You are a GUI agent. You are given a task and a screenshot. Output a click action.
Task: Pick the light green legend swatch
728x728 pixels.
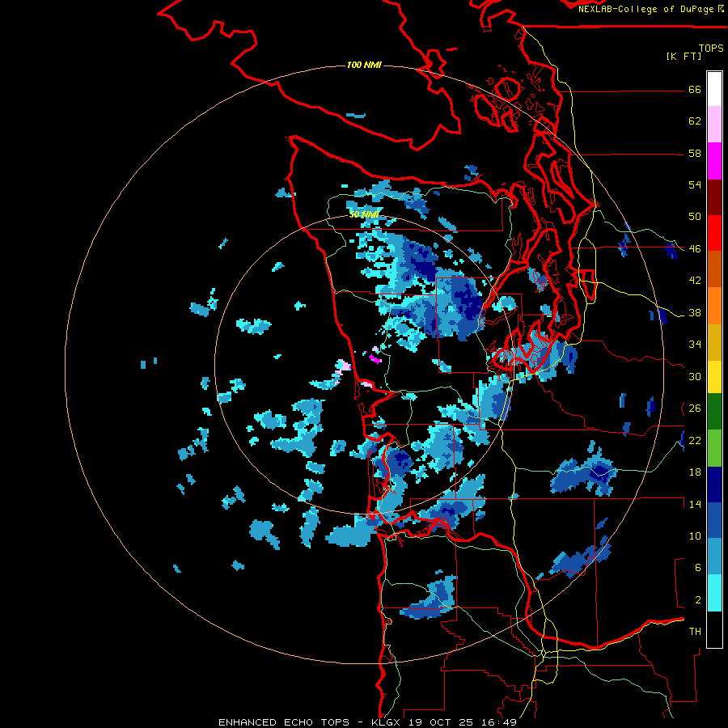[x=714, y=448]
